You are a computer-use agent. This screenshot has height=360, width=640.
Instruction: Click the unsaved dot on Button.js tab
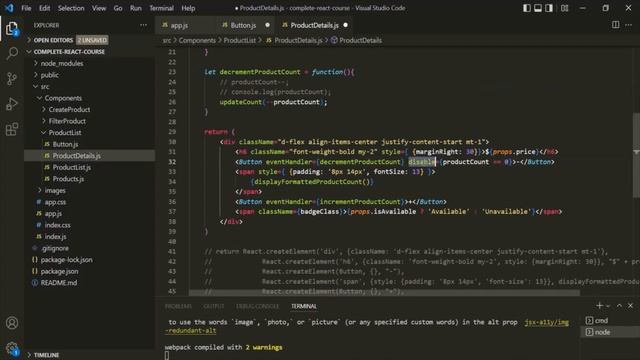click(267, 25)
